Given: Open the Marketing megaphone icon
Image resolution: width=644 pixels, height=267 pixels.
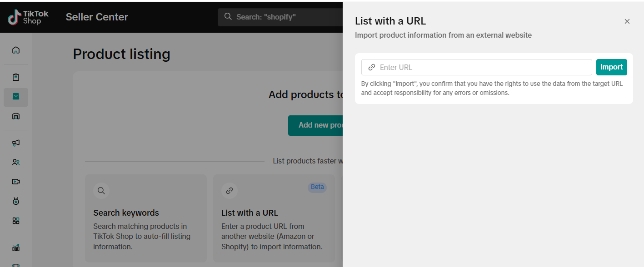Looking at the screenshot, I should point(16,143).
